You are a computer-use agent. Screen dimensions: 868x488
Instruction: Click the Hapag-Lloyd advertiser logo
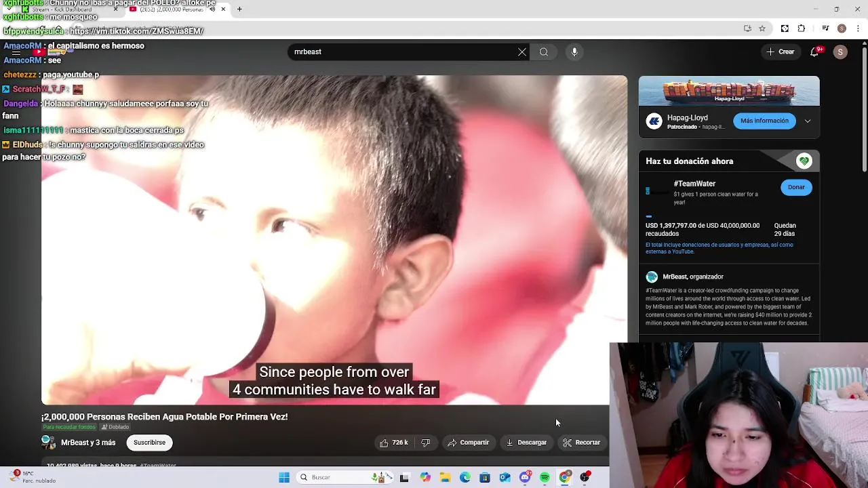(654, 121)
